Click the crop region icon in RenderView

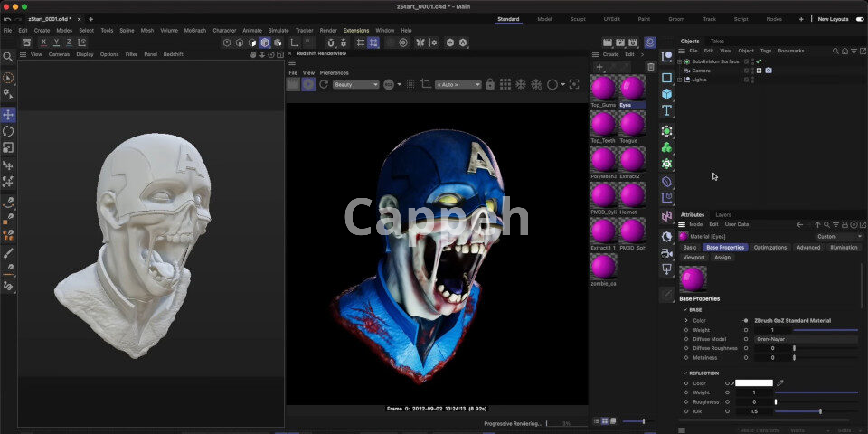tap(425, 85)
